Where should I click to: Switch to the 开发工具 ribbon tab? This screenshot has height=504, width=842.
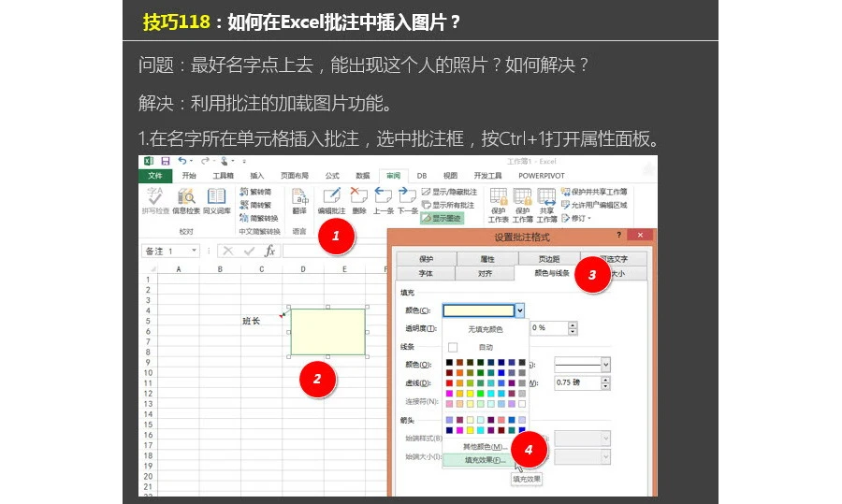point(487,176)
